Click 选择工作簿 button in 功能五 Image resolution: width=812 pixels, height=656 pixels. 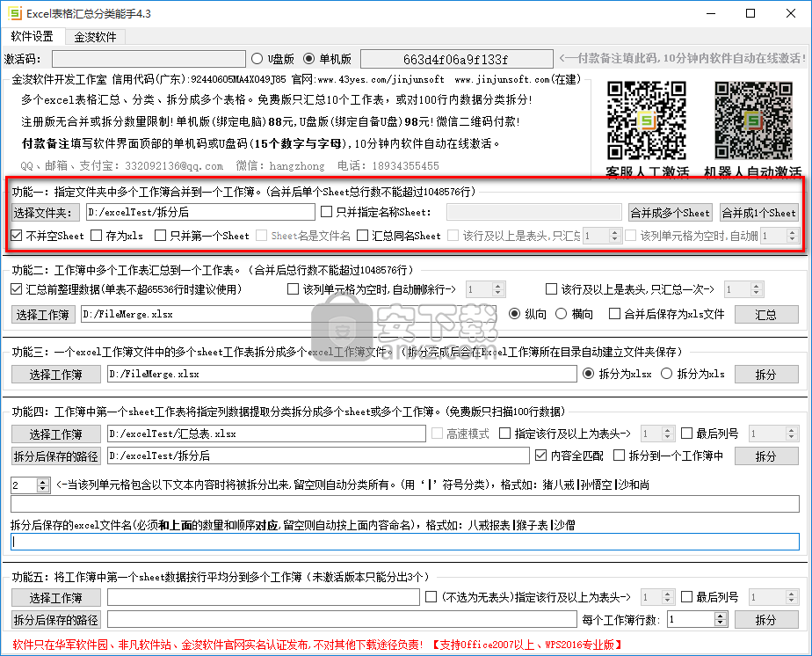[x=56, y=598]
